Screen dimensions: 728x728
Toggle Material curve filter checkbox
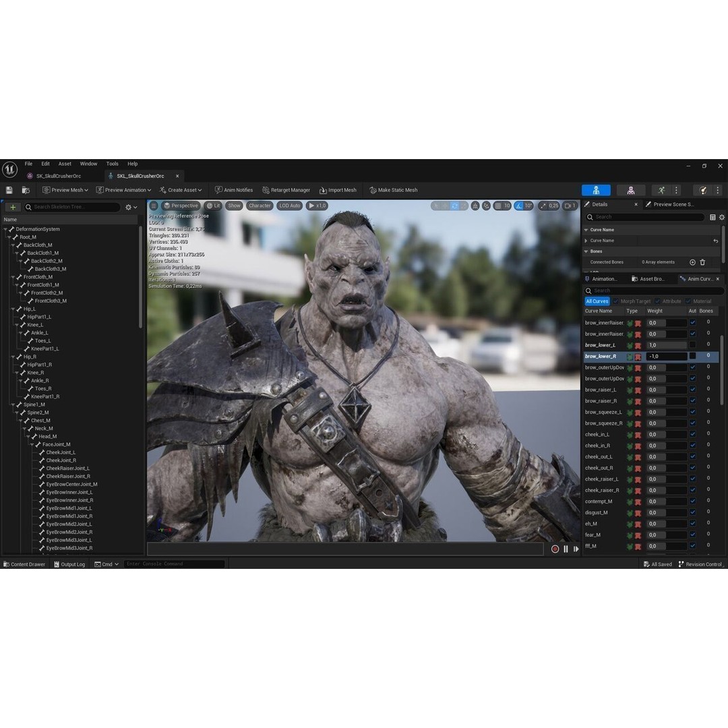point(688,301)
